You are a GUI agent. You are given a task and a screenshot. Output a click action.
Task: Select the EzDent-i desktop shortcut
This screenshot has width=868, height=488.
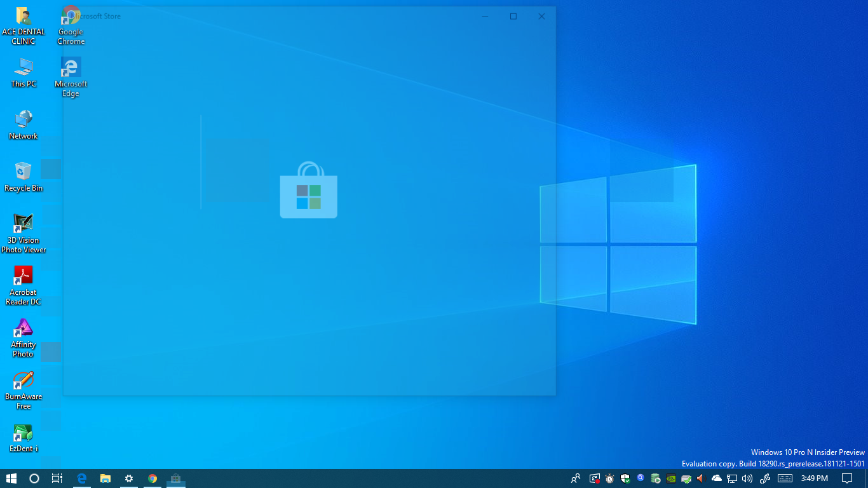(24, 438)
